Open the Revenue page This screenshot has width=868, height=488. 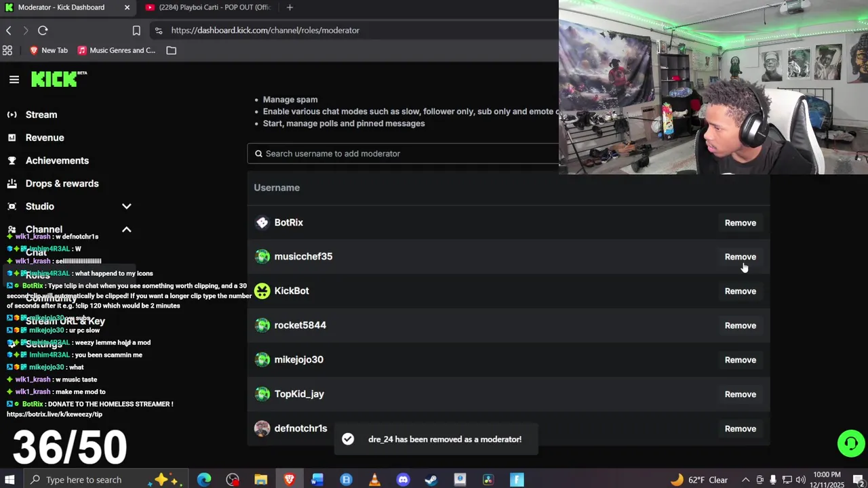click(x=45, y=138)
